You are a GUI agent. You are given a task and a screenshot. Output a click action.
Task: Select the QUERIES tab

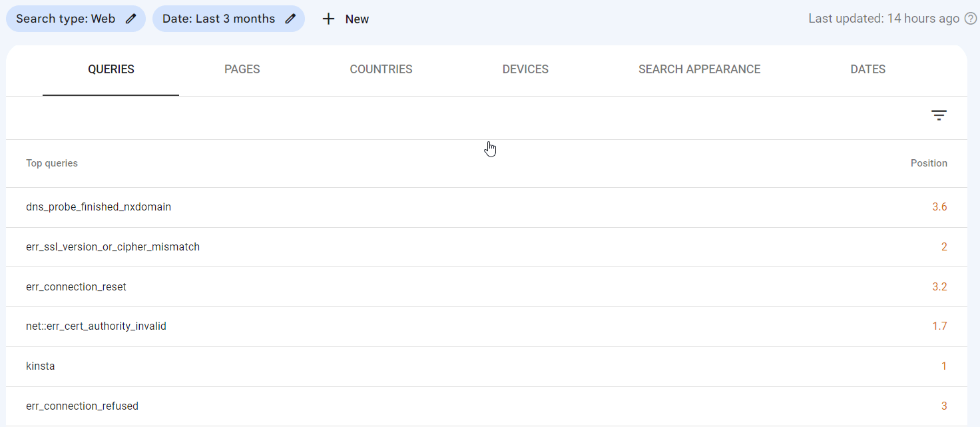pyautogui.click(x=111, y=69)
